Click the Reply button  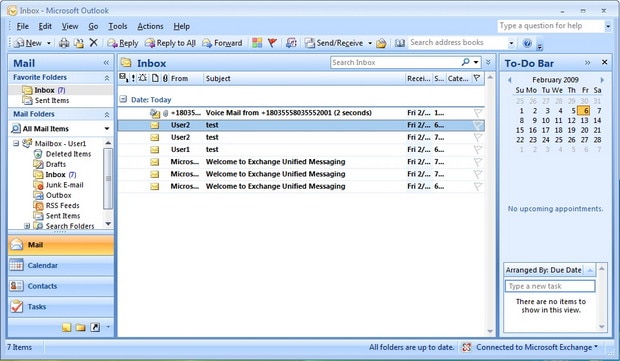click(x=123, y=43)
